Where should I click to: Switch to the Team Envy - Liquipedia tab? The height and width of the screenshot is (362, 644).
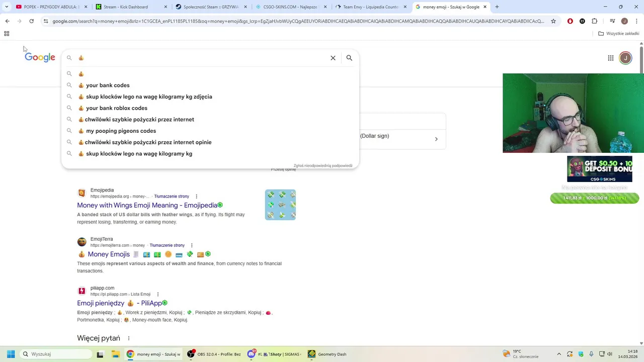pyautogui.click(x=370, y=7)
